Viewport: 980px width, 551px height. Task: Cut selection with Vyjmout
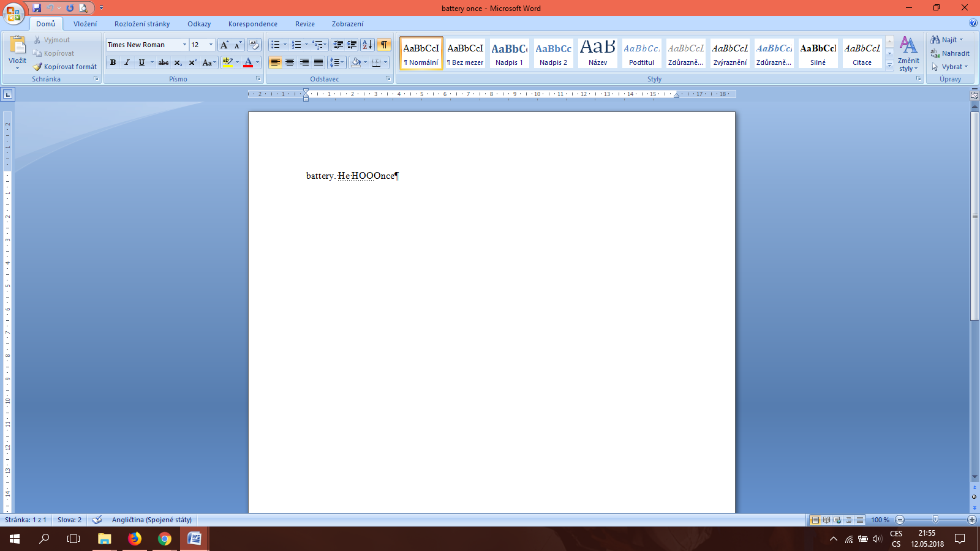[51, 40]
